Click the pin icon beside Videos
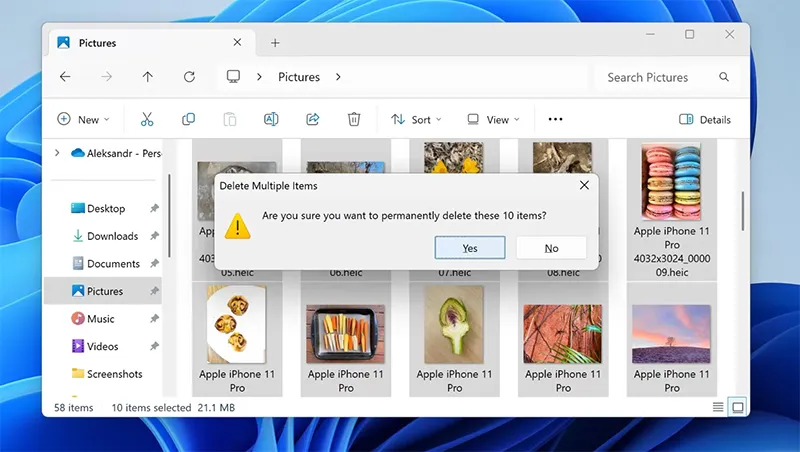 click(154, 346)
